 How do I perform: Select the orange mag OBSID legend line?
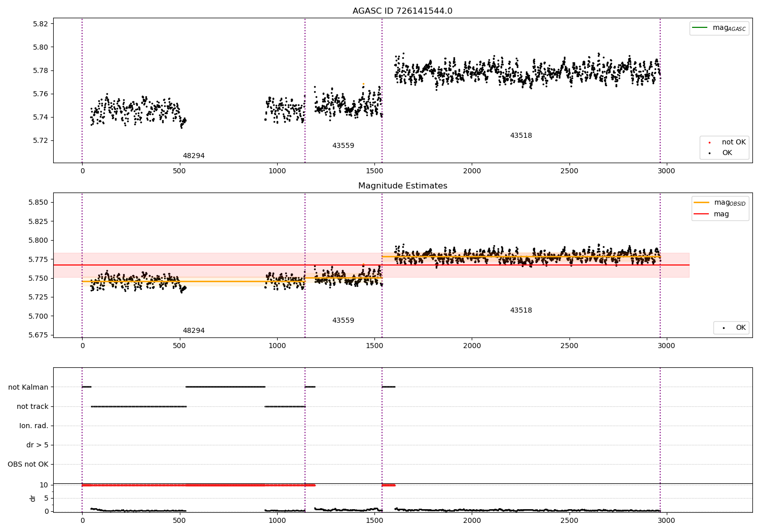701,202
